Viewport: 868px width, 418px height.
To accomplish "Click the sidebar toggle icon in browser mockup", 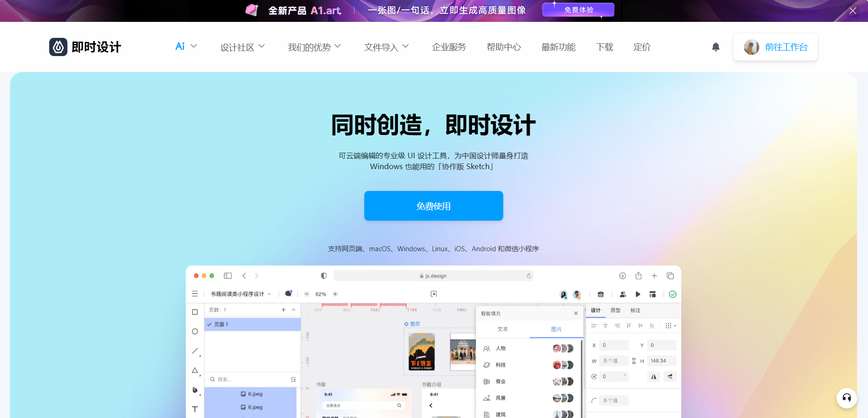I will point(228,276).
